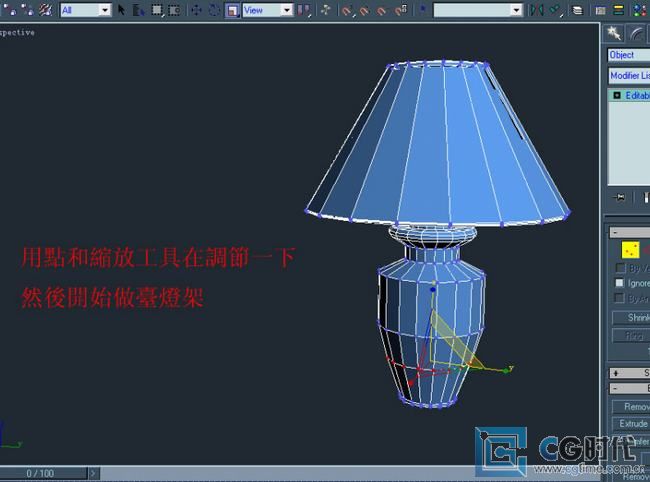Click the Extrude button
The width and height of the screenshot is (650, 482).
[x=631, y=424]
